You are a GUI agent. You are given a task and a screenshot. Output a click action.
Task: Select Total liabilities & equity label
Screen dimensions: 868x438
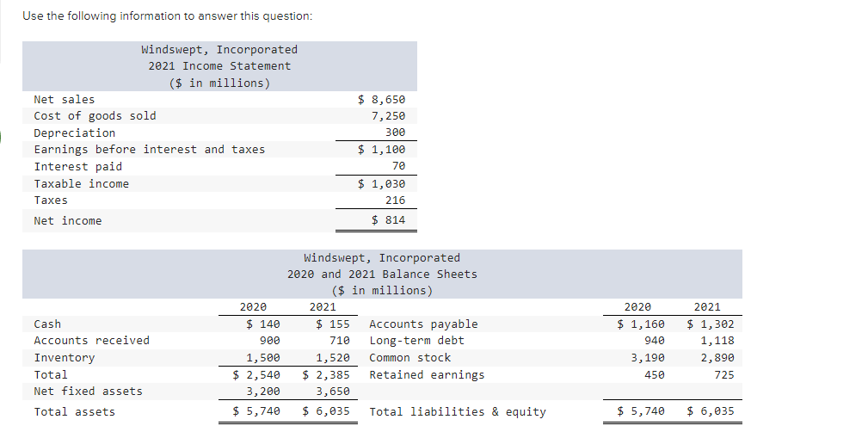pyautogui.click(x=458, y=412)
